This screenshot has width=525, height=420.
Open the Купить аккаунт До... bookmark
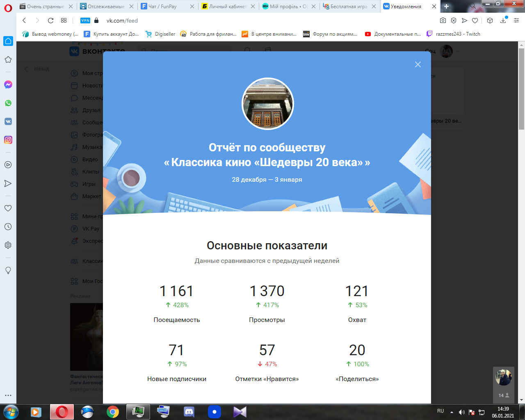click(111, 34)
